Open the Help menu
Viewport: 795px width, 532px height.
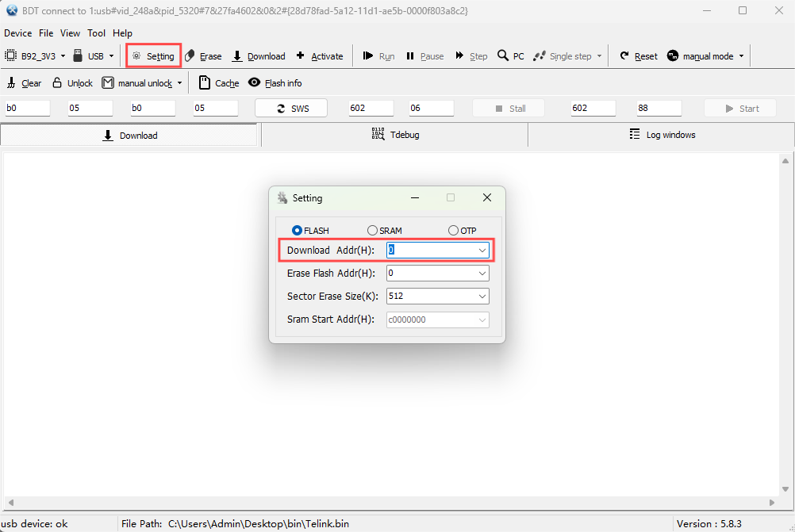point(122,33)
